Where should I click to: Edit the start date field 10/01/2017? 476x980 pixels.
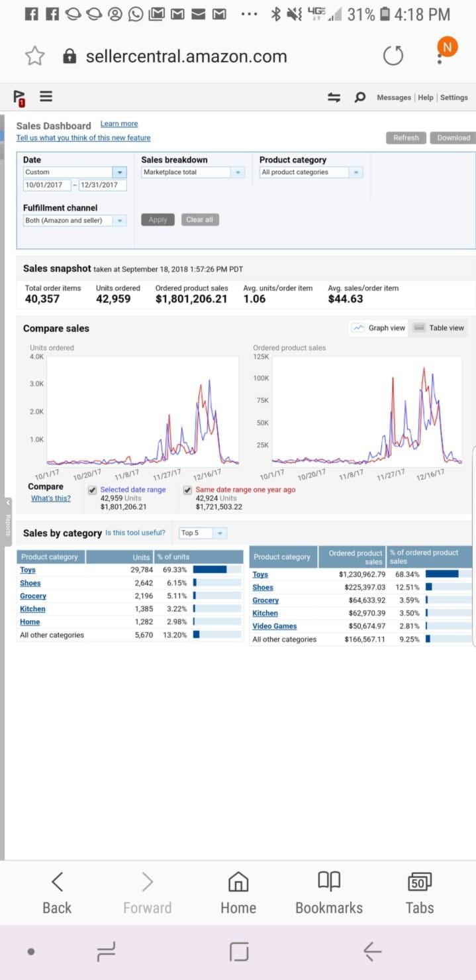46,185
